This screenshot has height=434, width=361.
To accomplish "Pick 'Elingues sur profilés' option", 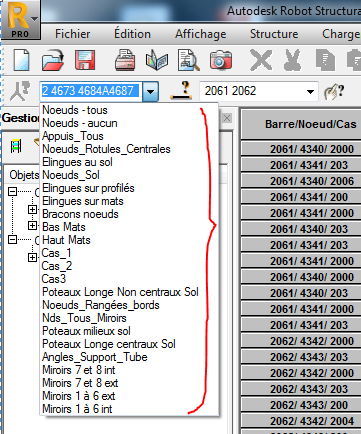I will [129, 188].
